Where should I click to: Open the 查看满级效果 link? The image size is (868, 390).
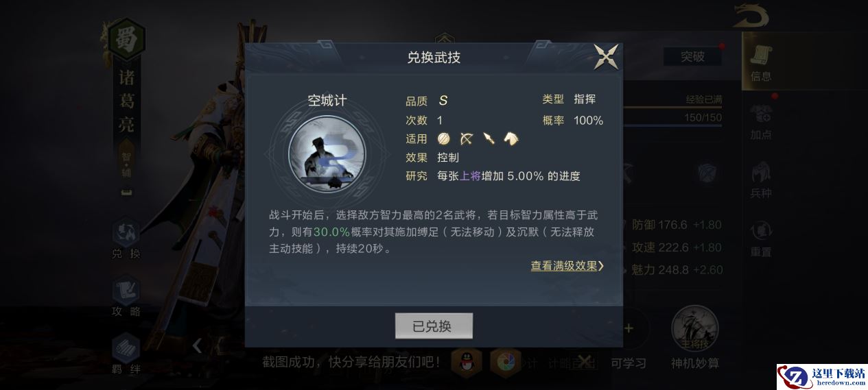tap(567, 266)
